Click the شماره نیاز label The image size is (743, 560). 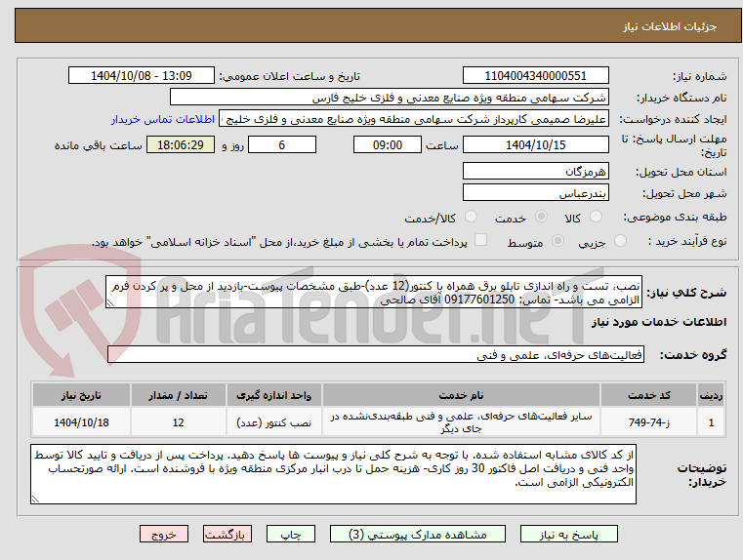pos(700,76)
